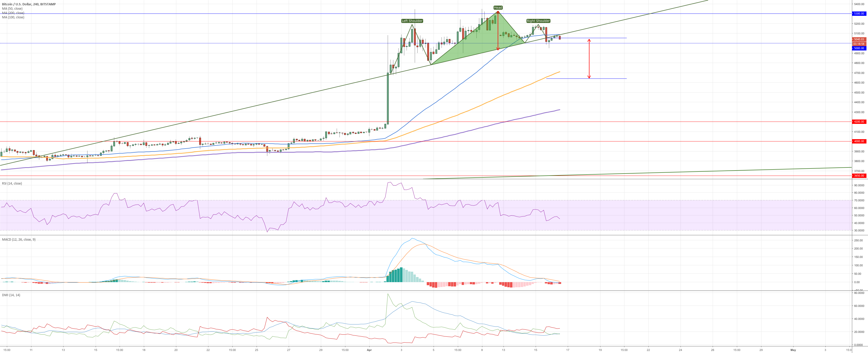Click the Right Shoulder annotation flag
This screenshot has height=353, width=868.
pos(538,21)
